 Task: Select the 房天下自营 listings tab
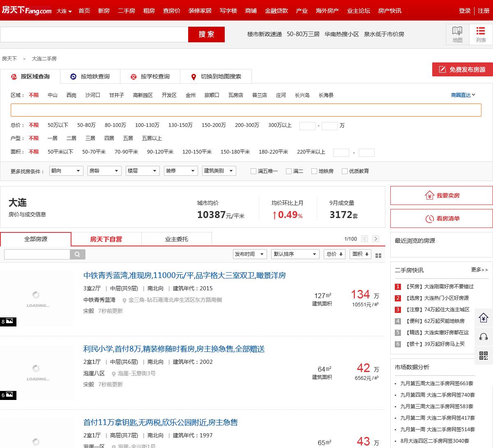tap(106, 239)
